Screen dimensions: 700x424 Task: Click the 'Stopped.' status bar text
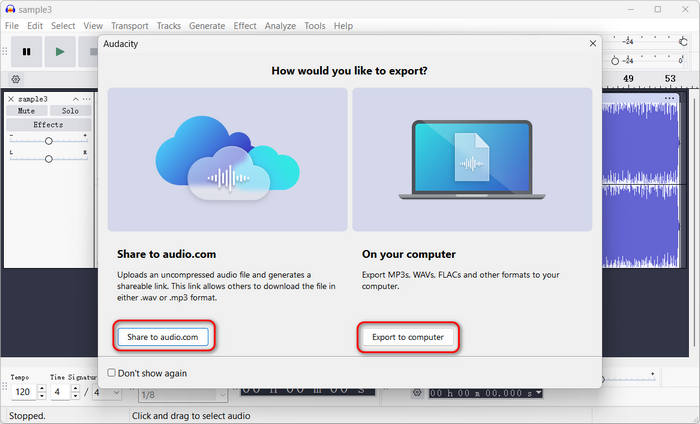[x=27, y=416]
